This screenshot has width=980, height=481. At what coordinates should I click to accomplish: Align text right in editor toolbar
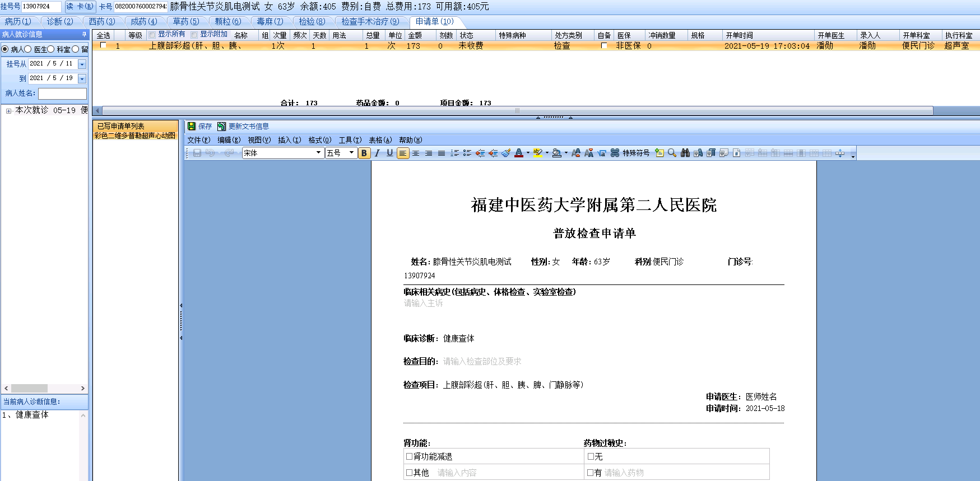click(429, 153)
